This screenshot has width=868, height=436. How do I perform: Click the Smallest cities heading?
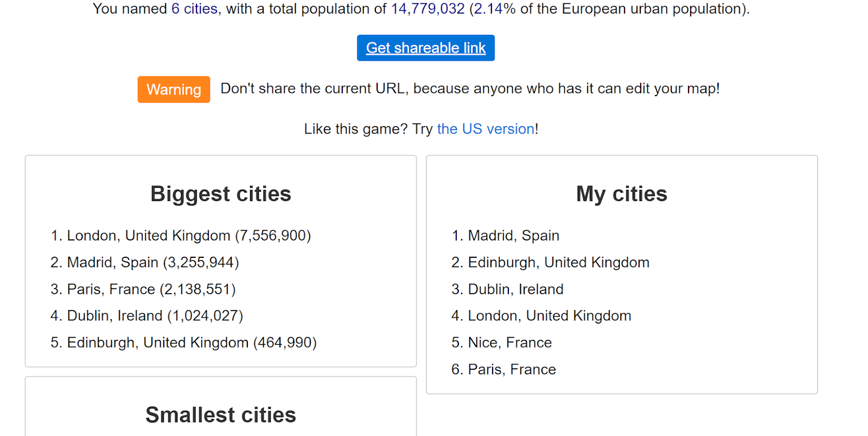pyautogui.click(x=221, y=415)
